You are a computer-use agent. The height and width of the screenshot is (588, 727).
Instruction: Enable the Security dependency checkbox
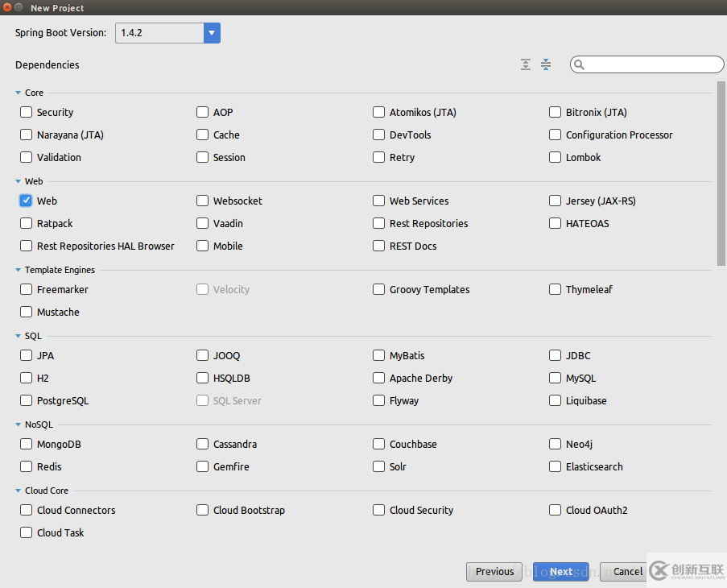[x=27, y=112]
